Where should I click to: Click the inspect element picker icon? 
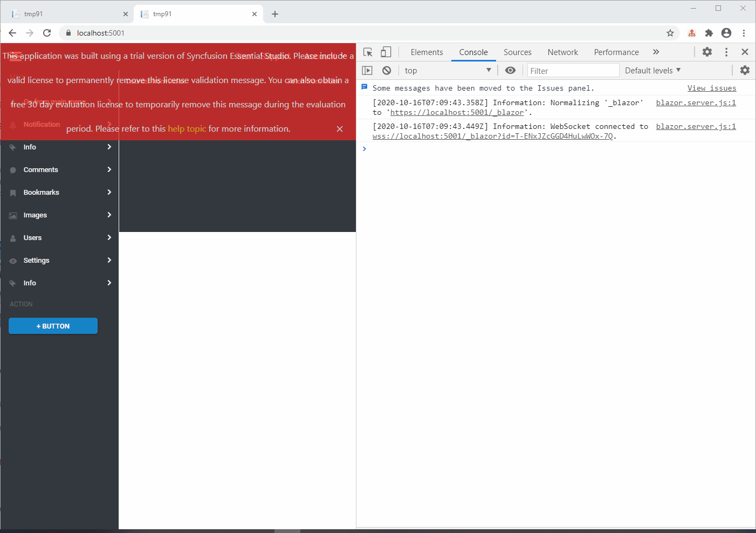point(368,52)
